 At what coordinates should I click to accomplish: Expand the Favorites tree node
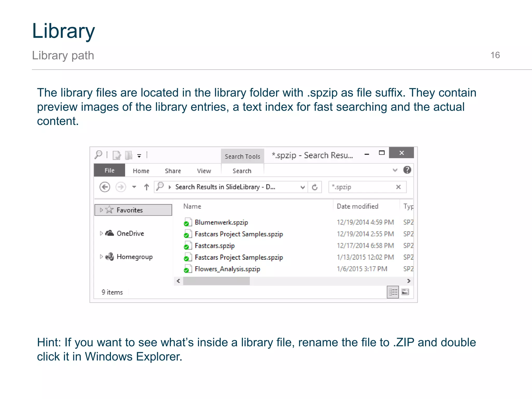coord(101,210)
